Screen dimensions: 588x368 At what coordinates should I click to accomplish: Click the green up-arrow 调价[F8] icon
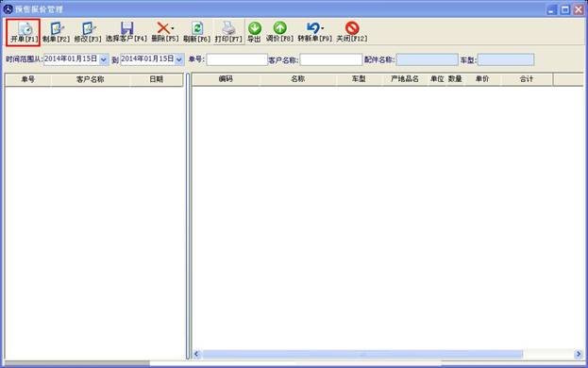279,27
